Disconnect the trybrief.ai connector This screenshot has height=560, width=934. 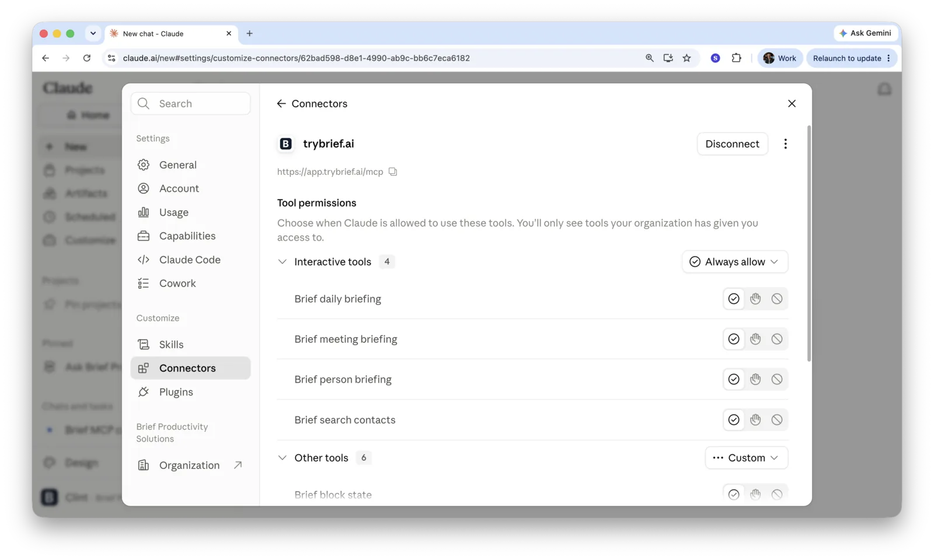732,144
